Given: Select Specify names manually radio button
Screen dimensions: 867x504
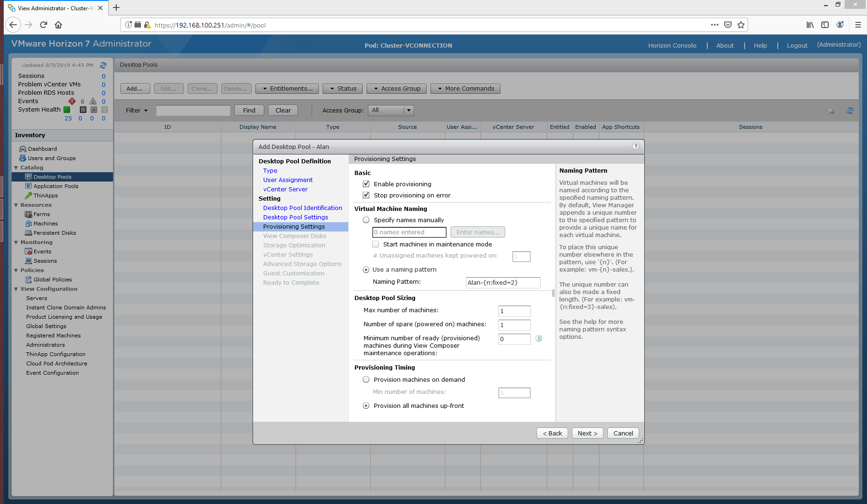Looking at the screenshot, I should pyautogui.click(x=366, y=220).
